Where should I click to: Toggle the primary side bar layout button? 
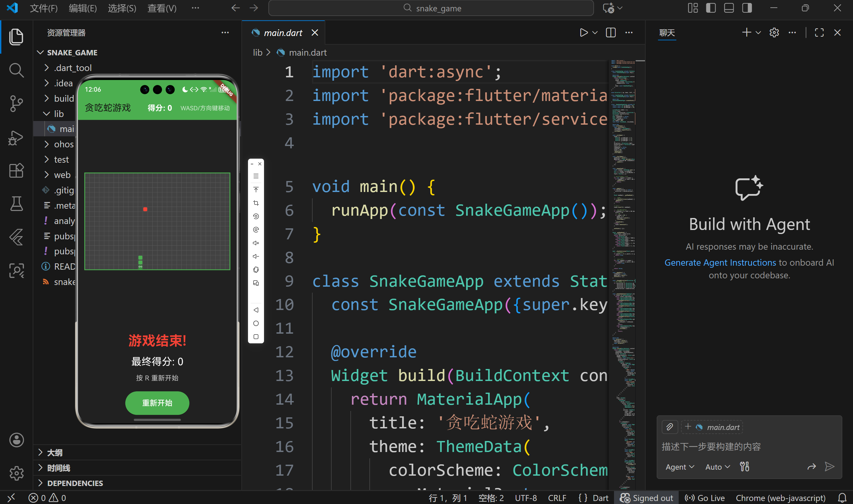(711, 8)
